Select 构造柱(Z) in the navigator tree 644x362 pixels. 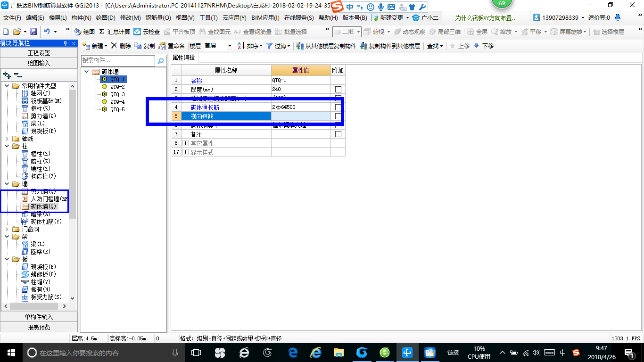coord(43,176)
